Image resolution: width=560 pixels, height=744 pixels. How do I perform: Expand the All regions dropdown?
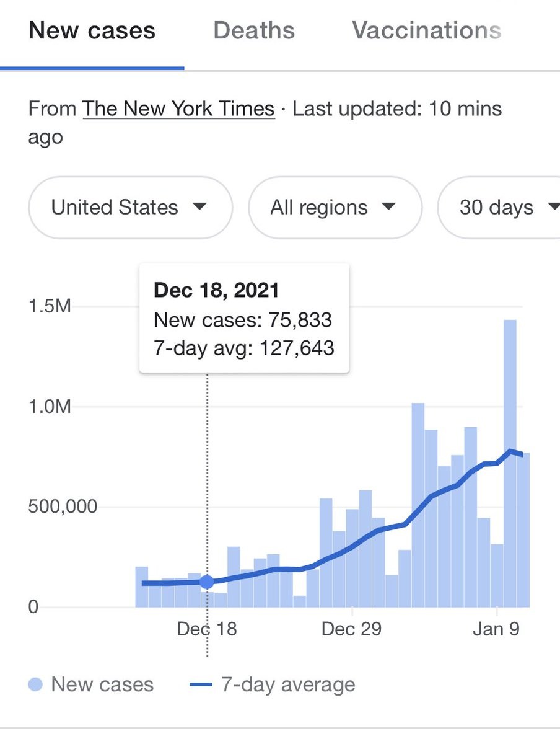point(335,207)
